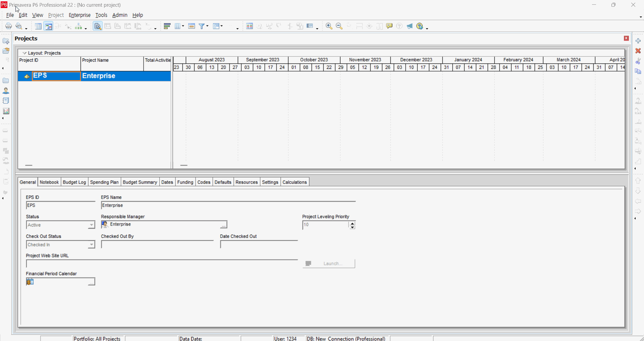Open the File menu

click(10, 15)
